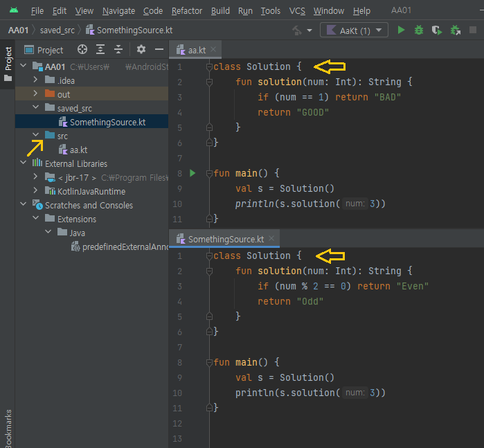
Task: Run with coverage icon
Action: coord(437,30)
